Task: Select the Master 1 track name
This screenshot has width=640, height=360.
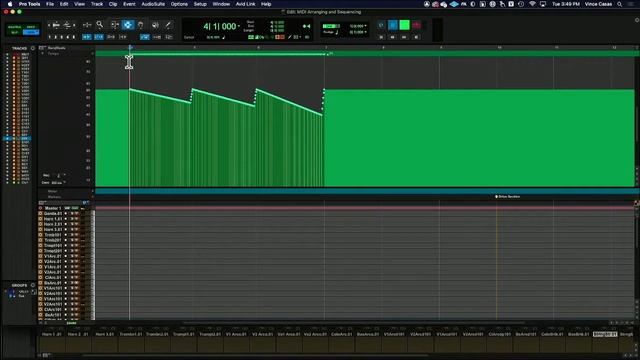Action: [53, 208]
